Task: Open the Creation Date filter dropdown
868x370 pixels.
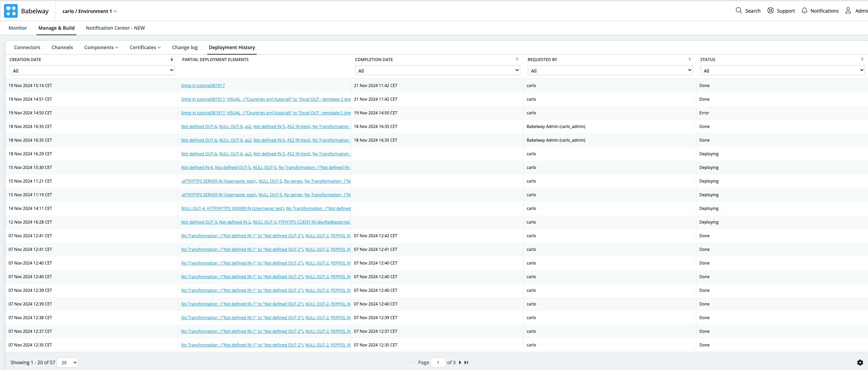Action: (92, 71)
